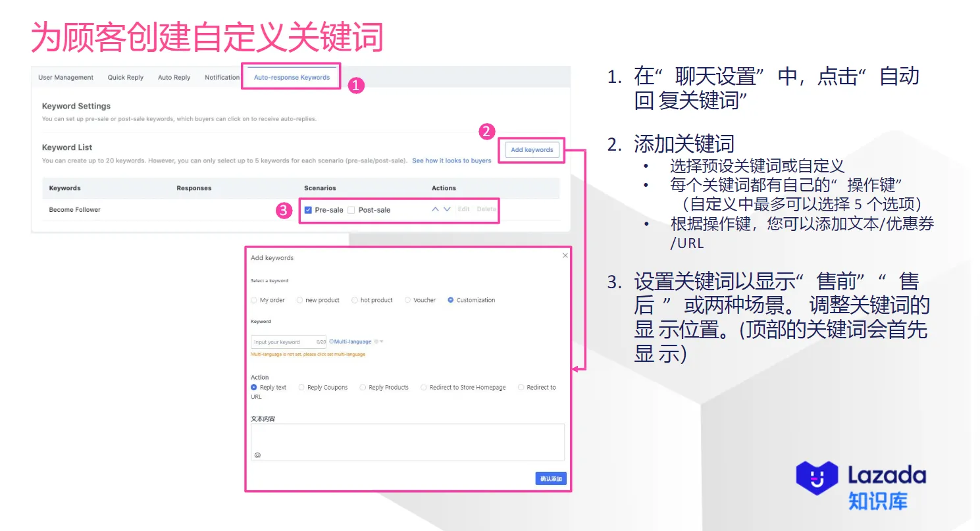
Task: Choose the Reply Coupons action
Action: coord(301,387)
